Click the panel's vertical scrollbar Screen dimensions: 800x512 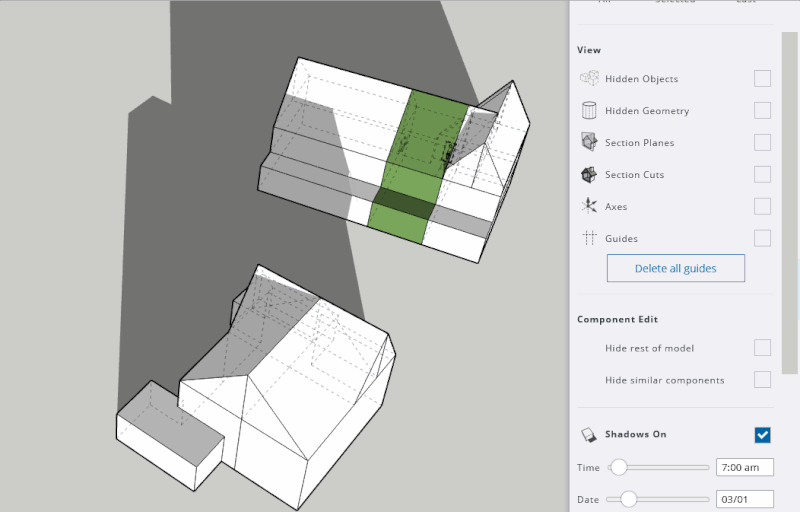(x=789, y=203)
